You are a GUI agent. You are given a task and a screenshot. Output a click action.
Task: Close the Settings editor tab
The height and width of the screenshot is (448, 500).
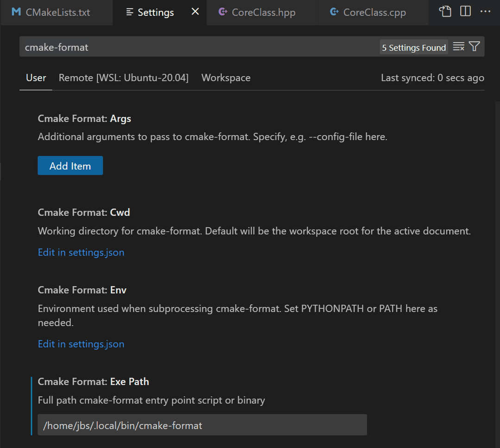click(x=195, y=12)
